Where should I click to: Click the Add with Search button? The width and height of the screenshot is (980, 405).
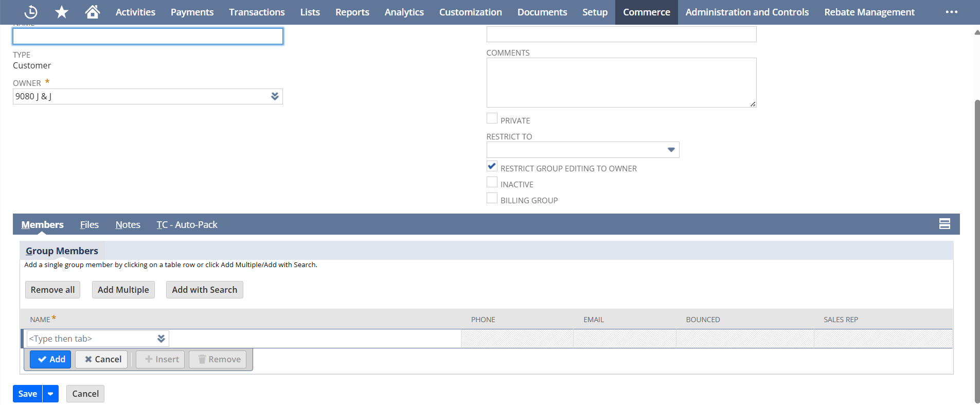(x=204, y=290)
